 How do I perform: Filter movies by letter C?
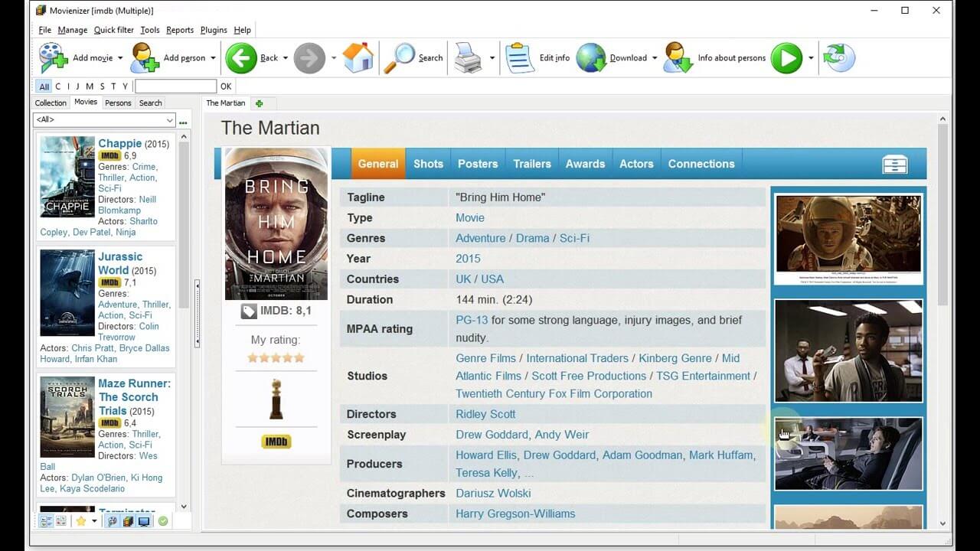pyautogui.click(x=57, y=86)
